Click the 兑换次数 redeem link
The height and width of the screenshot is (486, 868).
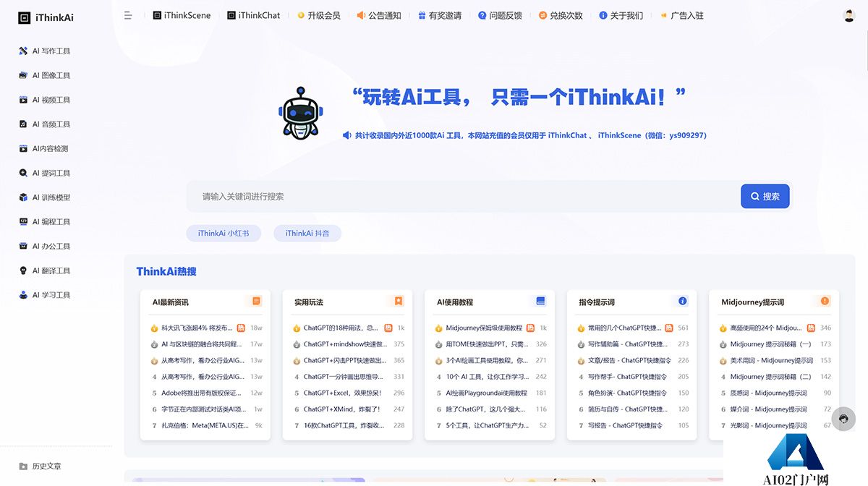click(561, 15)
